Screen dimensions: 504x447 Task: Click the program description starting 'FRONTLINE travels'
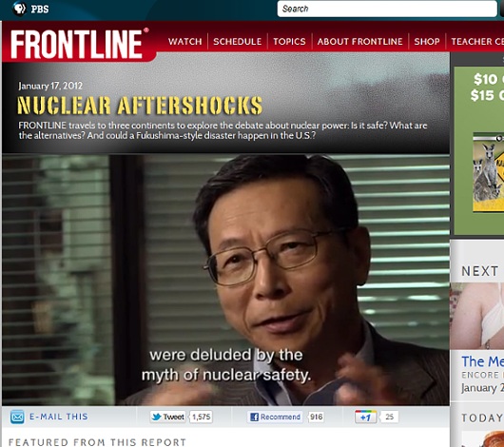point(223,130)
